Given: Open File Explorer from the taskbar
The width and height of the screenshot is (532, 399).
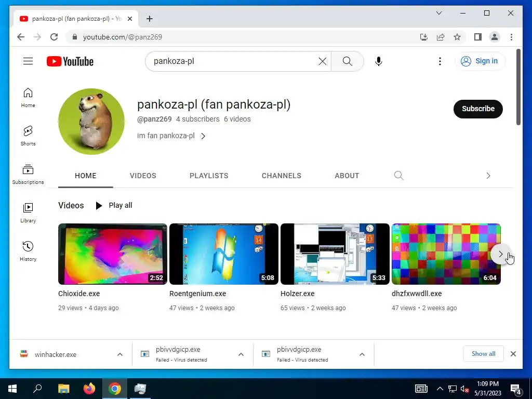Looking at the screenshot, I should pos(63,389).
